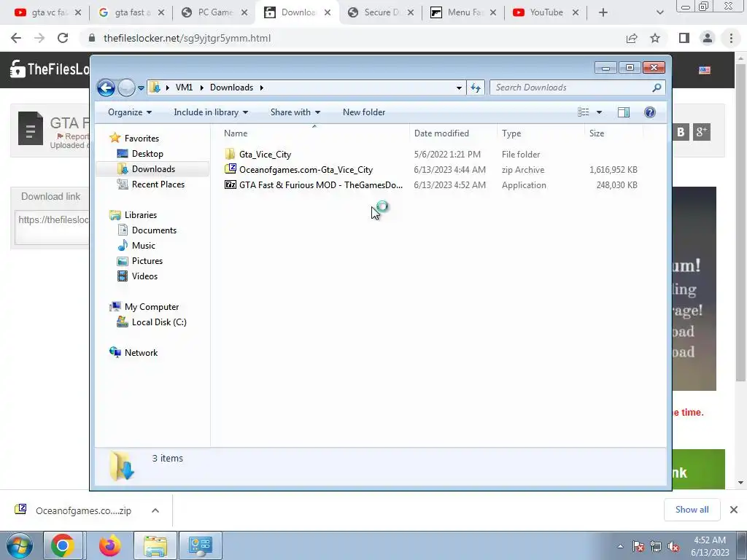Click the refresh button beside the Explorer address bar
Screen dimensions: 747x560
(476, 87)
